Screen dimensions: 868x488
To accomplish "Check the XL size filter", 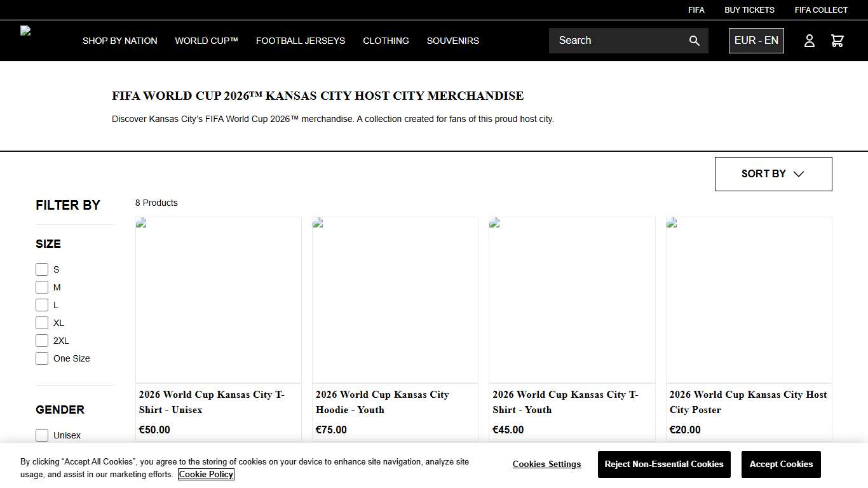I will pos(42,323).
